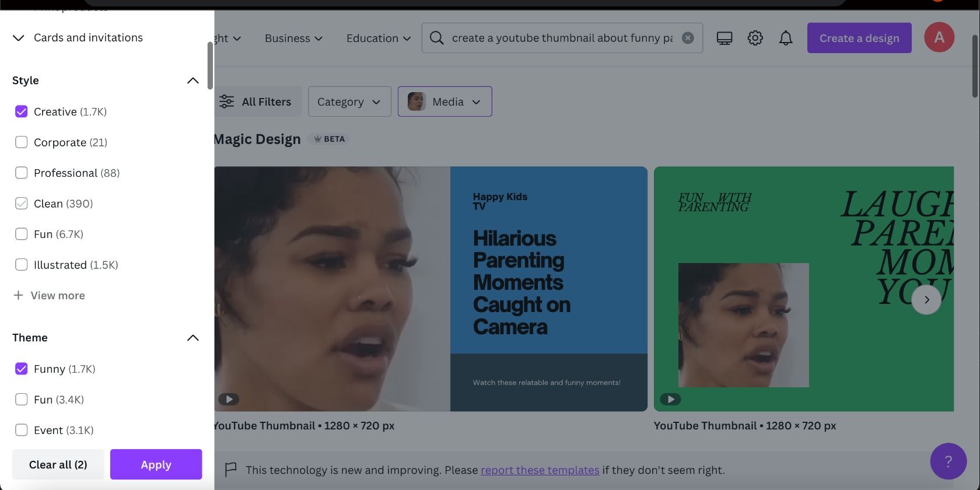Open notifications bell icon

pyautogui.click(x=786, y=38)
